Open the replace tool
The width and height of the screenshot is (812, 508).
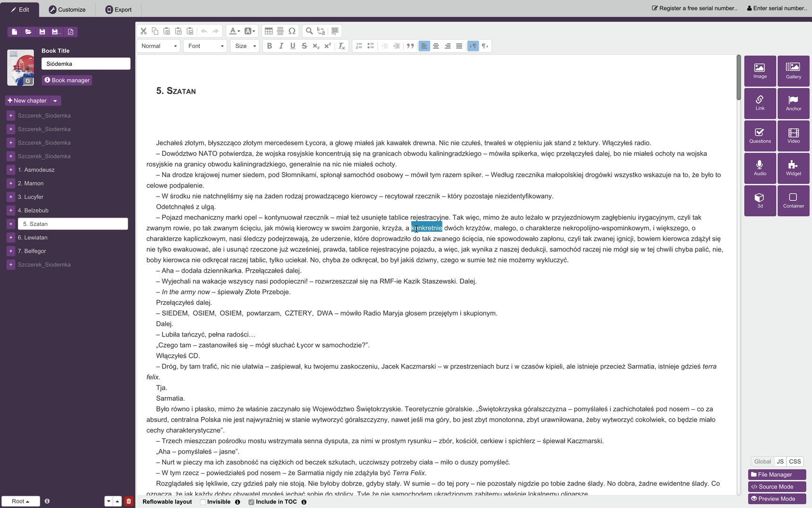(321, 31)
